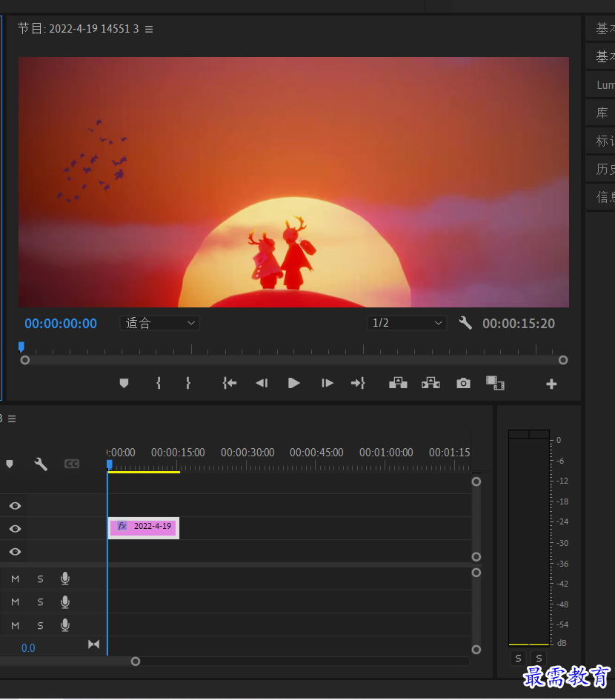Solo the left audio meter channel
The image size is (615, 700).
pos(518,659)
